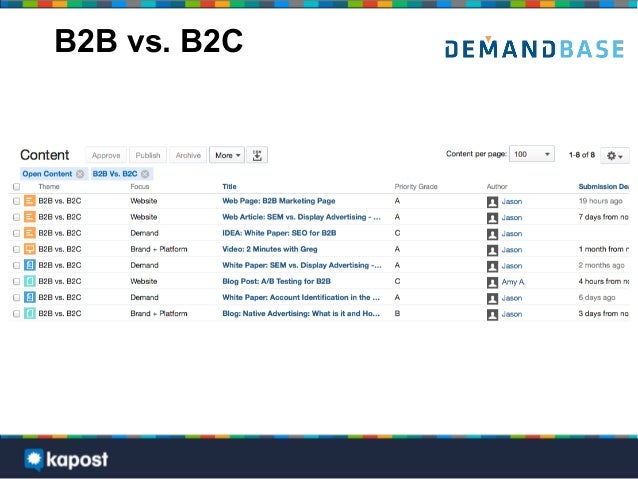Check the IDEA: White Paper: SEO row
This screenshot has height=479, width=638.
(x=16, y=233)
